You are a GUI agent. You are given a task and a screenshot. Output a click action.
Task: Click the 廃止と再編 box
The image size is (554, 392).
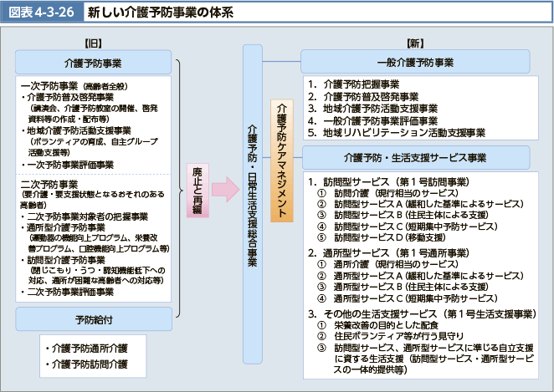197,191
